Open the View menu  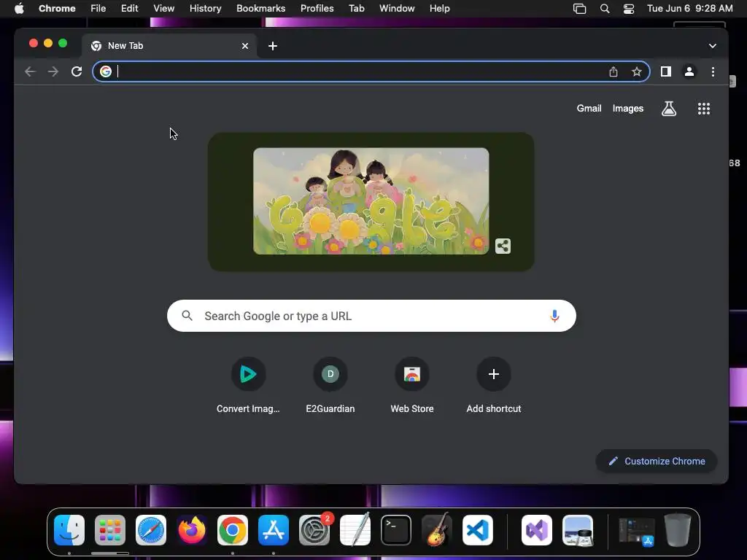pos(164,9)
